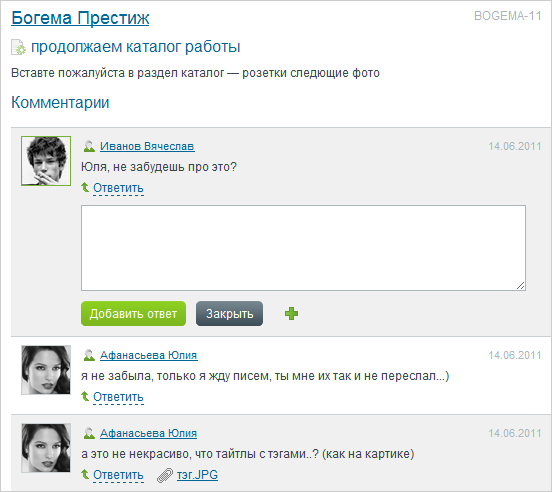Click reply arrow icon under Иванов's comment
Screen dimensions: 552x492
[85, 187]
